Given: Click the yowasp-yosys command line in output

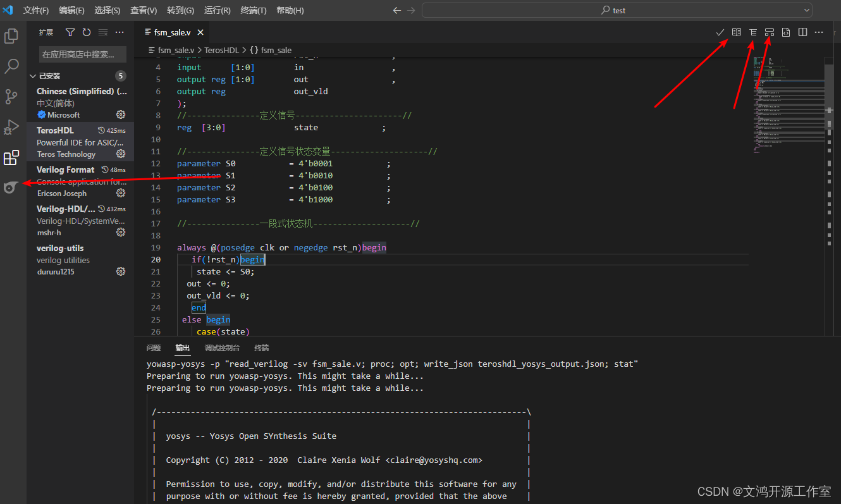Looking at the screenshot, I should [x=392, y=364].
